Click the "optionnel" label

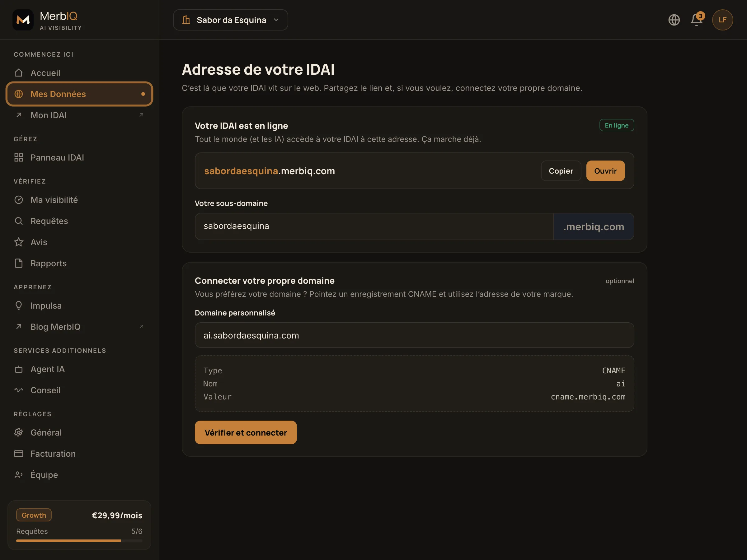pyautogui.click(x=620, y=281)
